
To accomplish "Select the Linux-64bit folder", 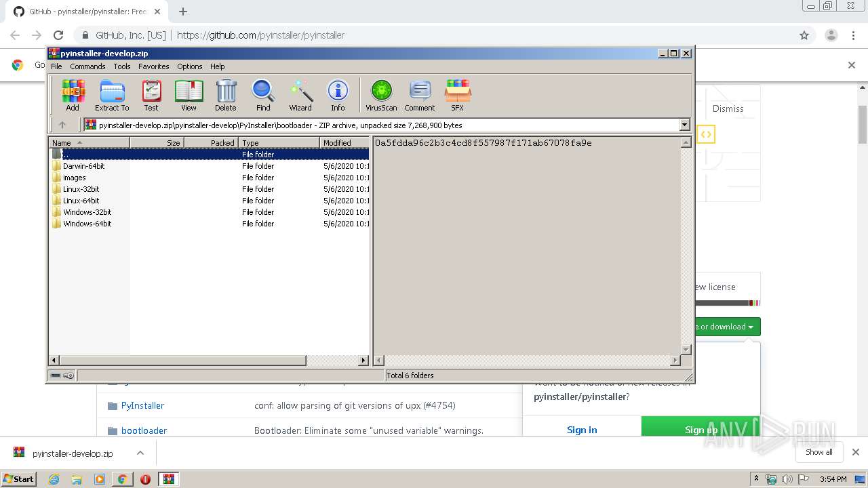I will click(209, 201).
